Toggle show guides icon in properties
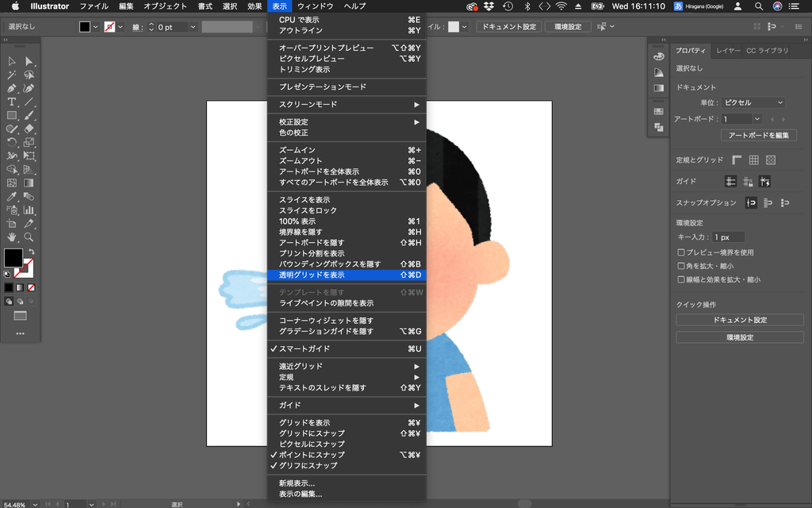812x508 pixels. [730, 182]
